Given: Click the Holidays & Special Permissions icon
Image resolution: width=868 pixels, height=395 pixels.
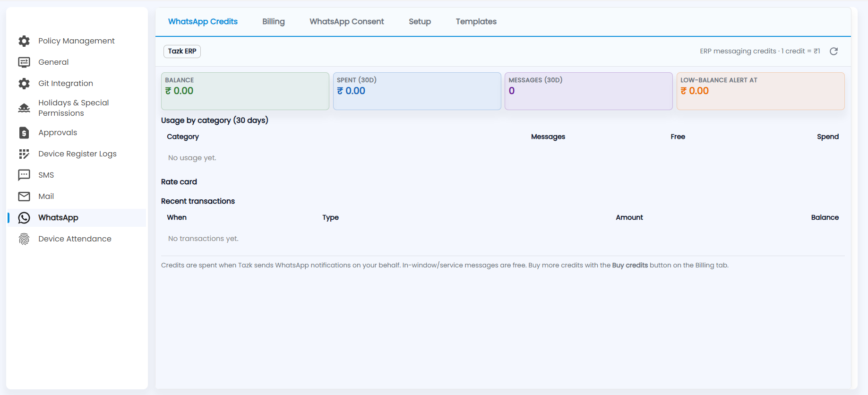Looking at the screenshot, I should pyautogui.click(x=24, y=108).
